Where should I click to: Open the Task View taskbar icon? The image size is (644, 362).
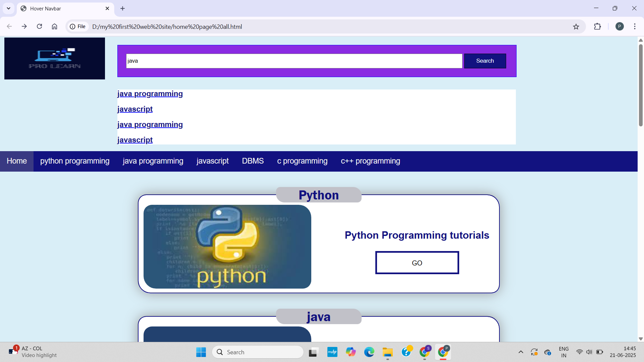point(313,352)
